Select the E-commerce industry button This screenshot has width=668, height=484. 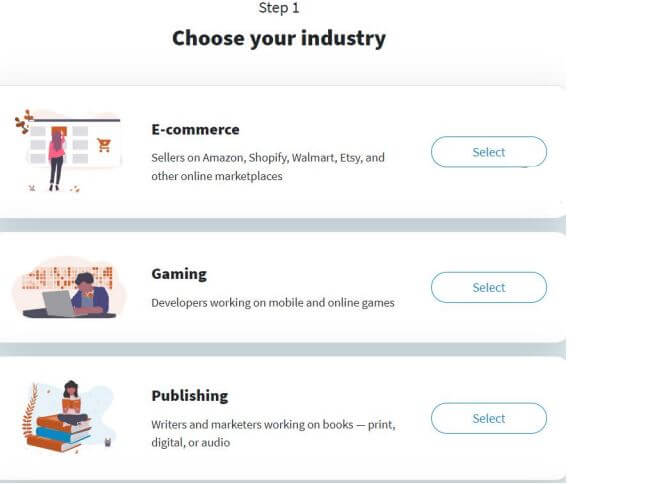click(488, 152)
